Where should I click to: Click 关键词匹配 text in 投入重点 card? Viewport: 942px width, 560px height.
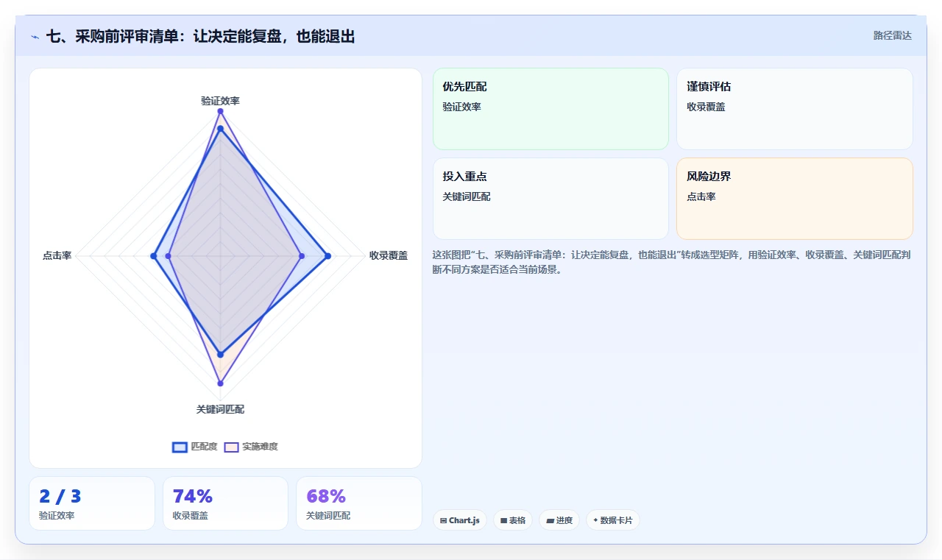click(x=467, y=196)
